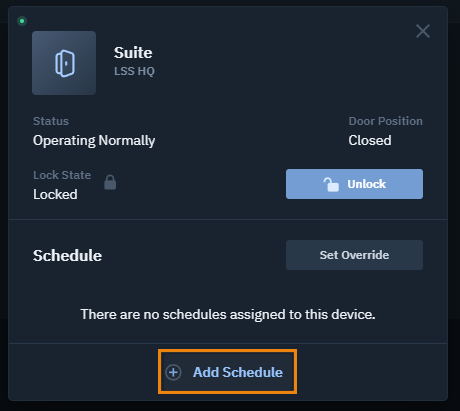Click the no schedules assigned message
Viewport: 460px width, 411px height.
pos(228,314)
